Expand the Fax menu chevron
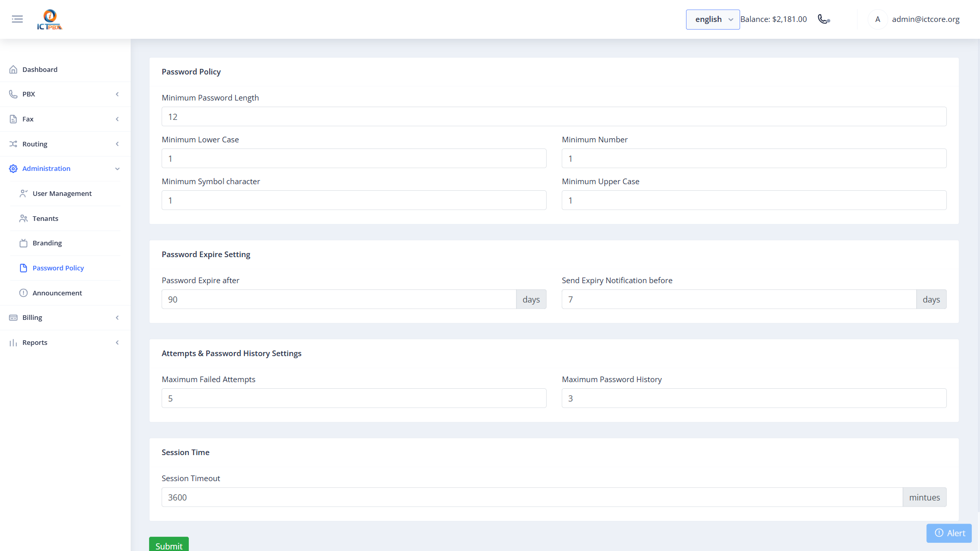 click(x=117, y=119)
